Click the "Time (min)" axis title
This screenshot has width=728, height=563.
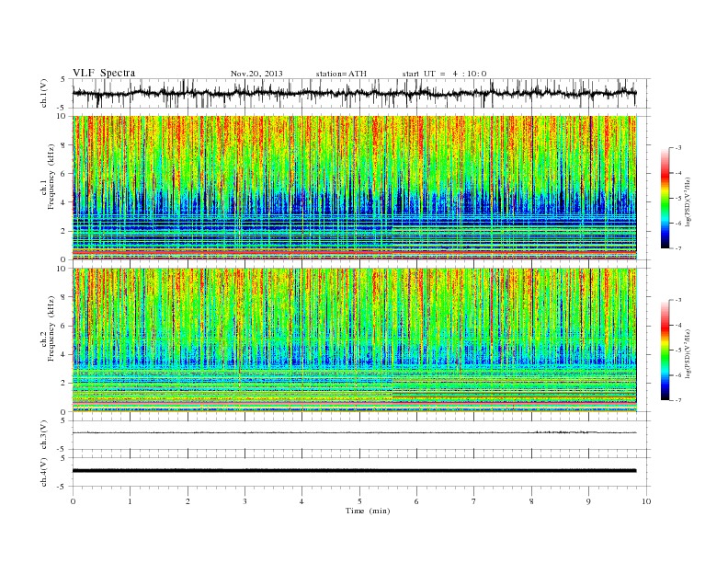click(x=368, y=511)
